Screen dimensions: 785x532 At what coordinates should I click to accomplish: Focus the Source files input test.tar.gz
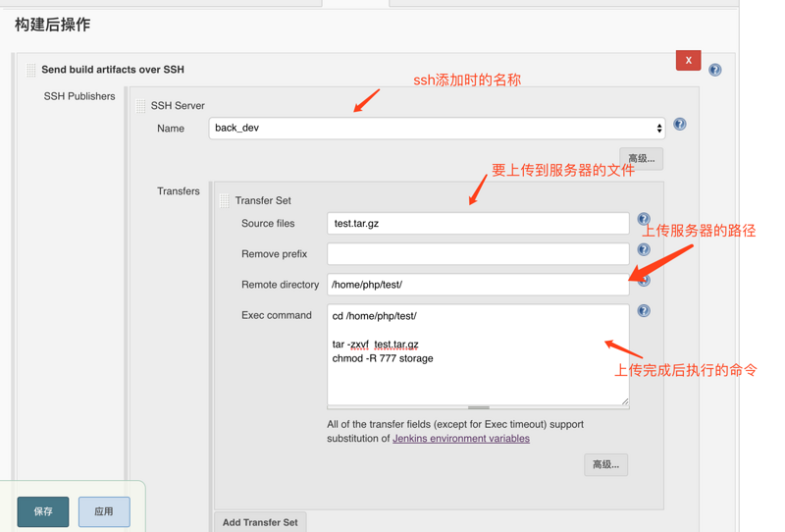click(478, 224)
